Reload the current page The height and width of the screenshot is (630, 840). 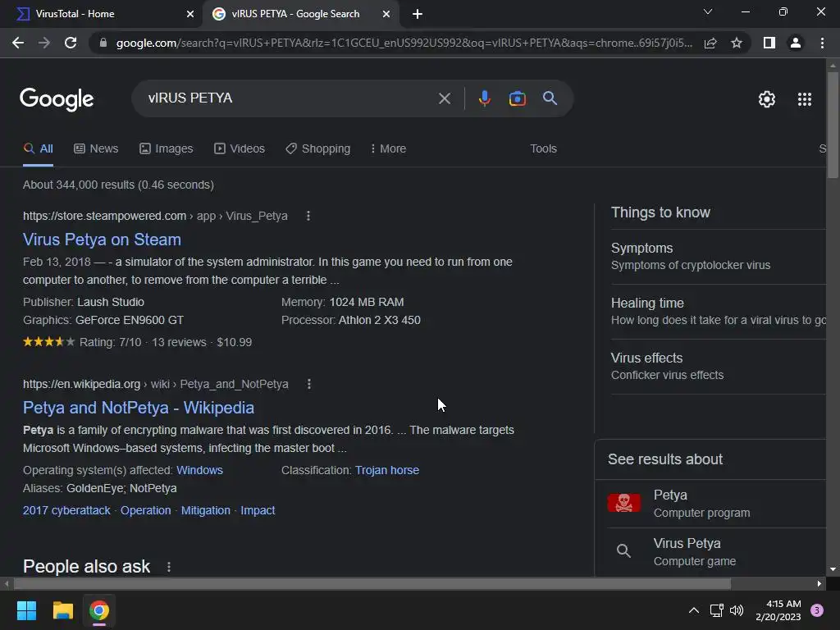[x=71, y=43]
